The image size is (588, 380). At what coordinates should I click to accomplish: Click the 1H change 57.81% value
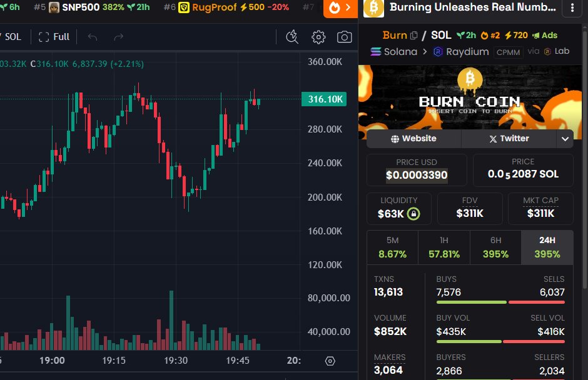click(x=444, y=254)
